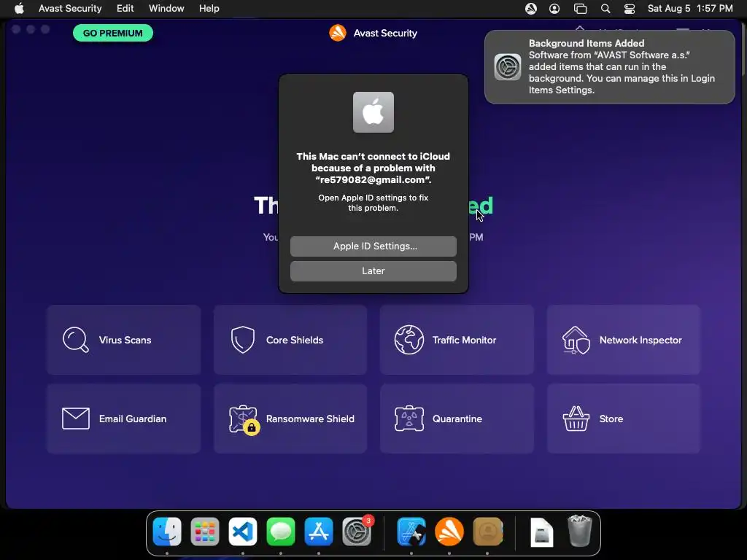Open the Email Guardian tile

(x=123, y=419)
